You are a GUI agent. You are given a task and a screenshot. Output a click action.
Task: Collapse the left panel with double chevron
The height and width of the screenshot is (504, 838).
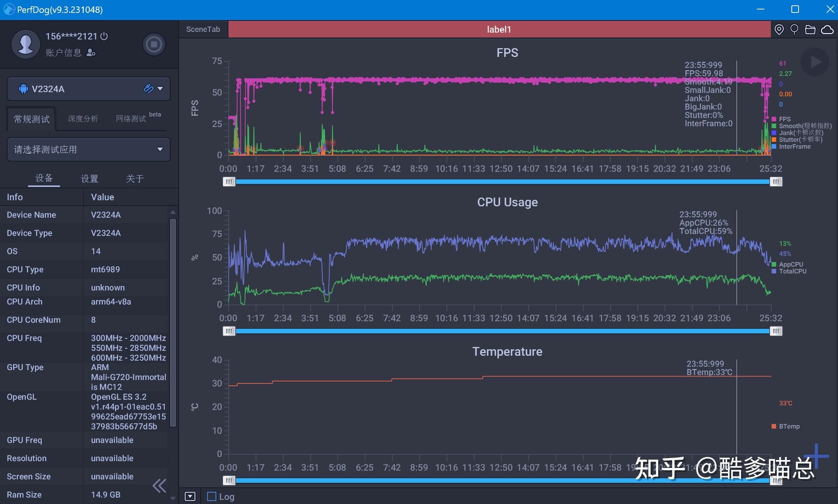(x=159, y=485)
